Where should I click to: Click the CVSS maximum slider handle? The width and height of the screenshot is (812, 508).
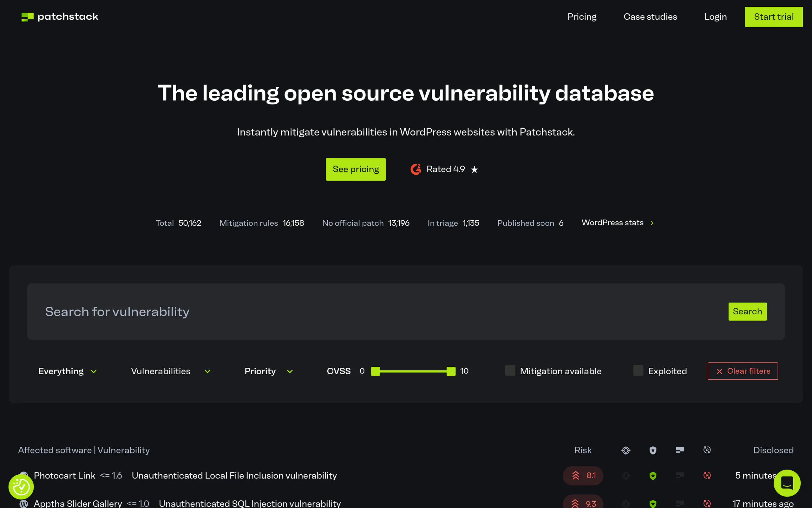[x=451, y=371]
